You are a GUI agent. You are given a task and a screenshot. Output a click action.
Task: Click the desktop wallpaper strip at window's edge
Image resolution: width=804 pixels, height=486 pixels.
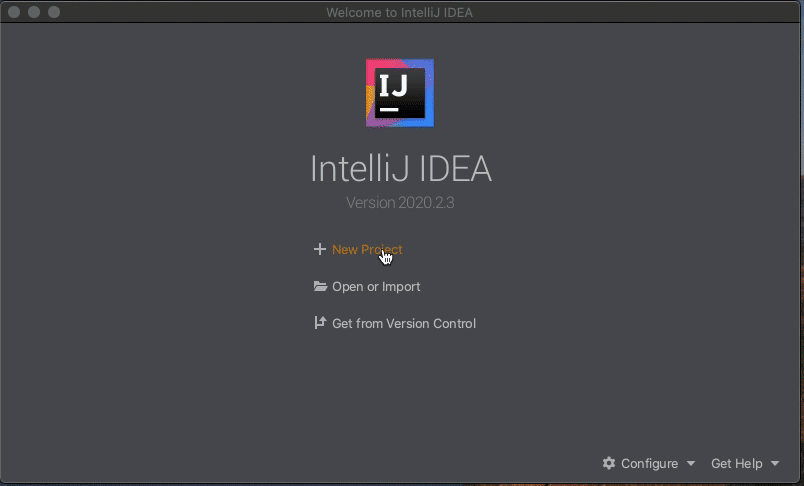802,328
